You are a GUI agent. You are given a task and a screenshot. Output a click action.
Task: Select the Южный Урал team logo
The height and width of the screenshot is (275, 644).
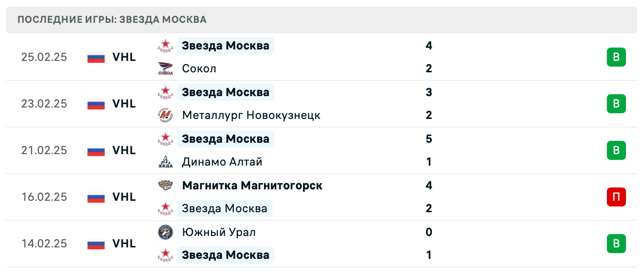click(x=166, y=232)
